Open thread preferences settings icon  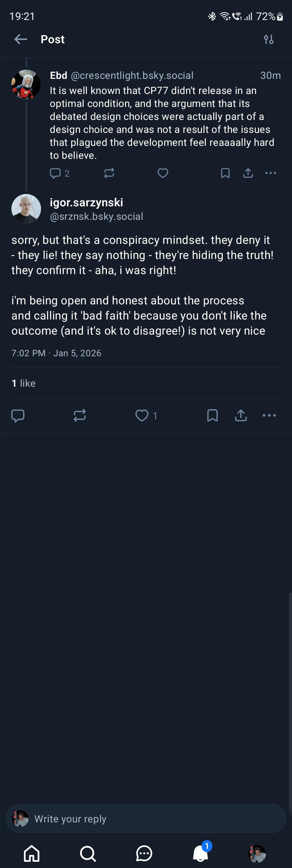(x=269, y=39)
